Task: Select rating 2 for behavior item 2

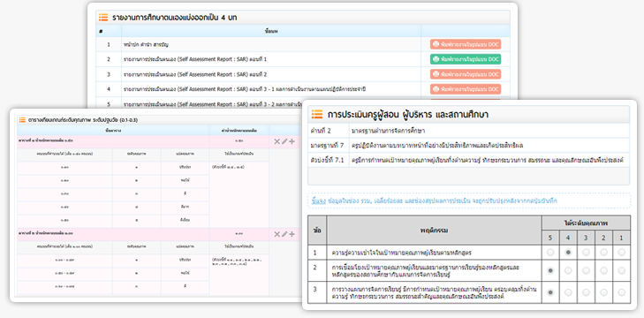Action: [x=603, y=270]
